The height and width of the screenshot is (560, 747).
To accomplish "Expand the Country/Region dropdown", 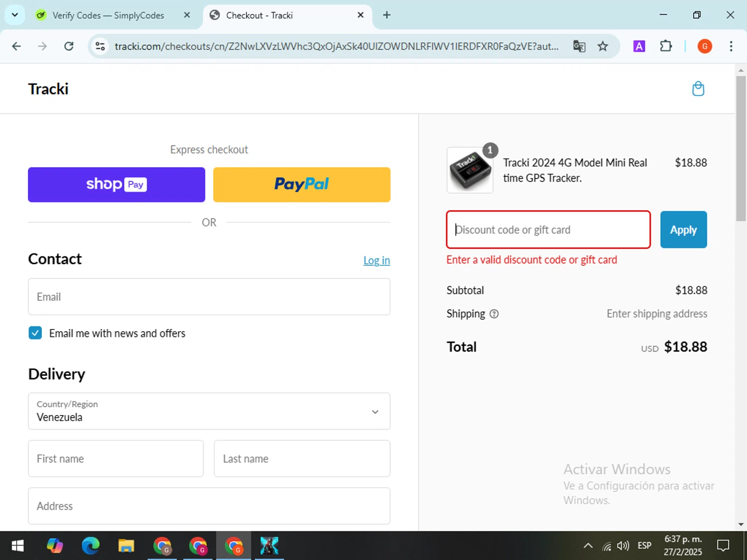I will 209,411.
